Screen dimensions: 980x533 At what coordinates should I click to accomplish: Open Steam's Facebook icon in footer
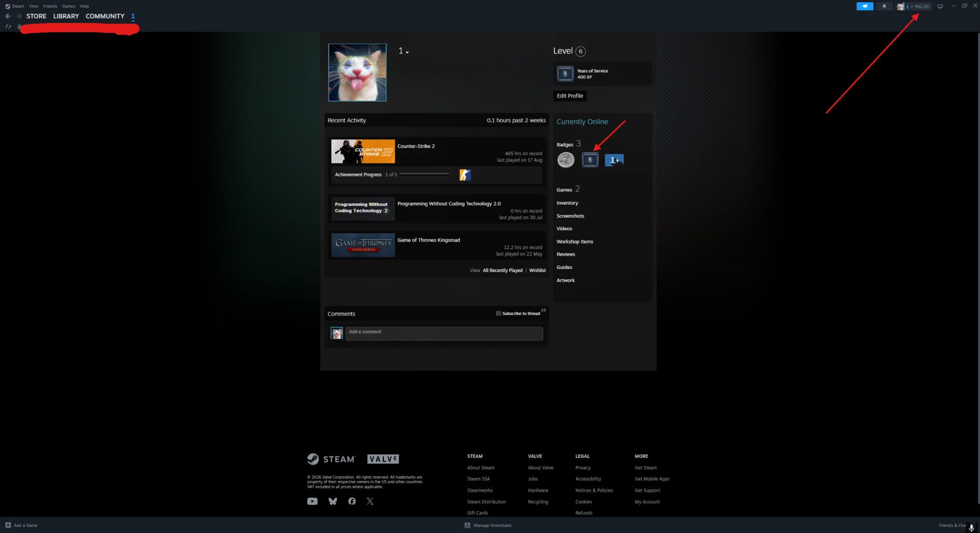pyautogui.click(x=352, y=501)
